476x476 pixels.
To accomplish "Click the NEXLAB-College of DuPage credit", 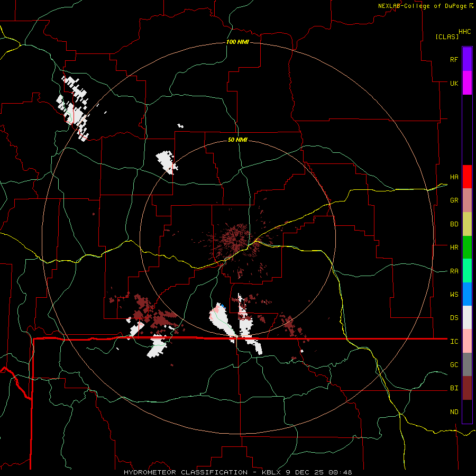I will (425, 6).
